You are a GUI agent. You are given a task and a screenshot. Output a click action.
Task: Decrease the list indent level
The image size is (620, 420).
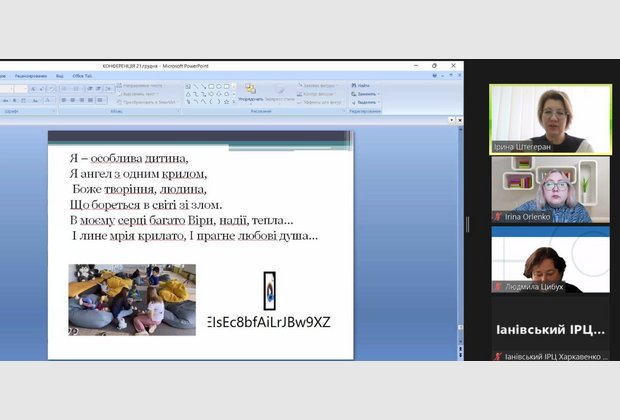[90, 89]
